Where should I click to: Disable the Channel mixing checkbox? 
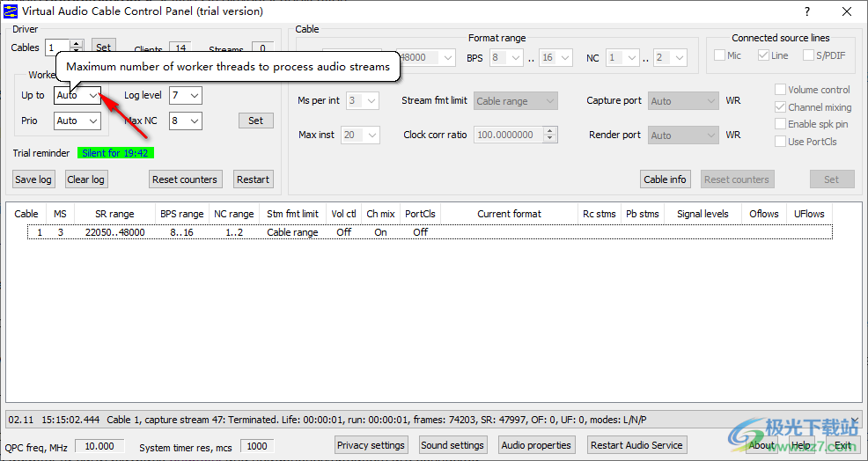(780, 107)
